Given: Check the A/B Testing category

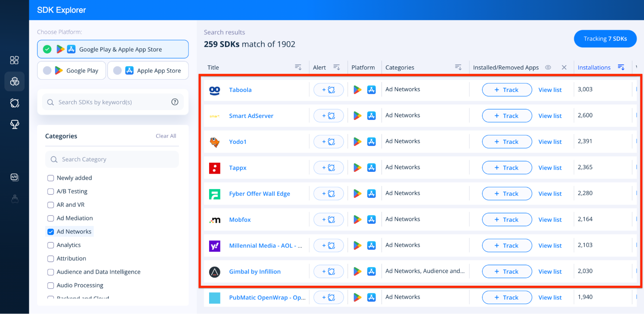Looking at the screenshot, I should tap(51, 191).
